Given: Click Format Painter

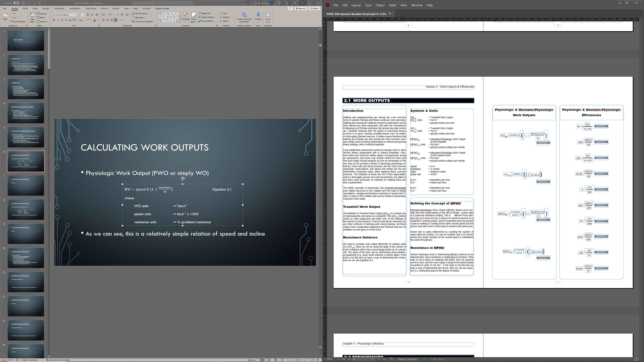Looking at the screenshot, I should [17, 22].
